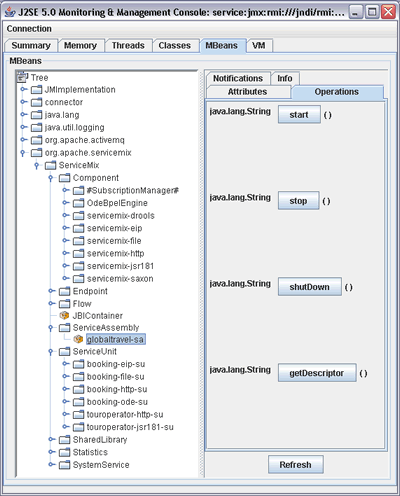Click the Java coffee cup title bar icon
400x496 pixels.
tap(10, 12)
